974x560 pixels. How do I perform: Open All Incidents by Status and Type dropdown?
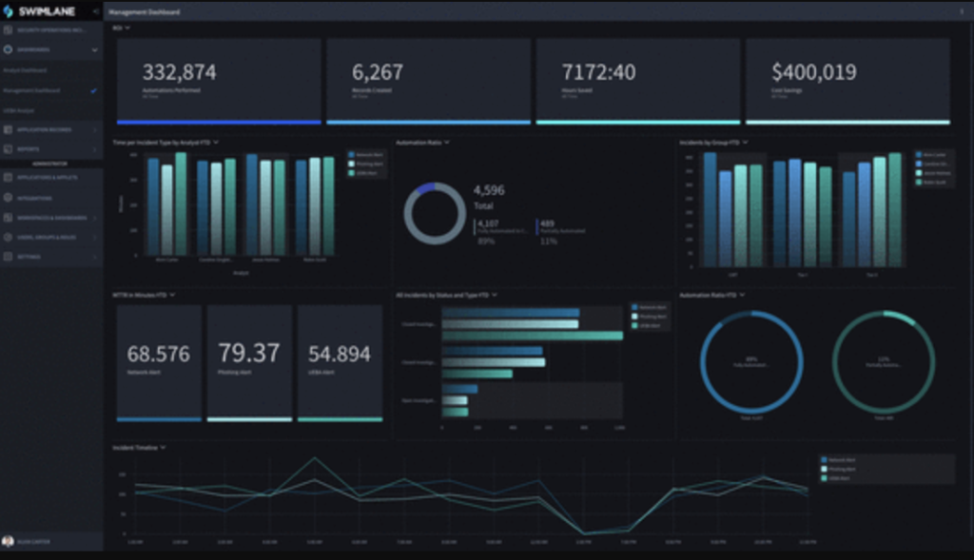point(495,295)
